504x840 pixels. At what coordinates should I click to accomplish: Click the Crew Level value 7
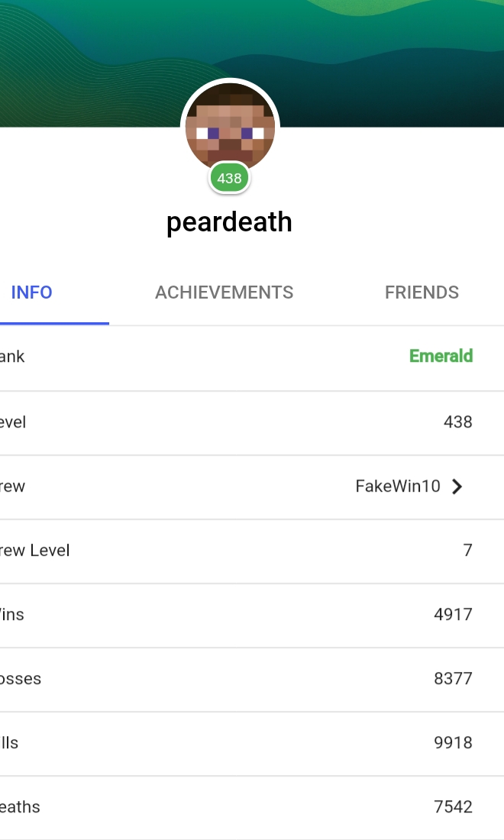(467, 550)
